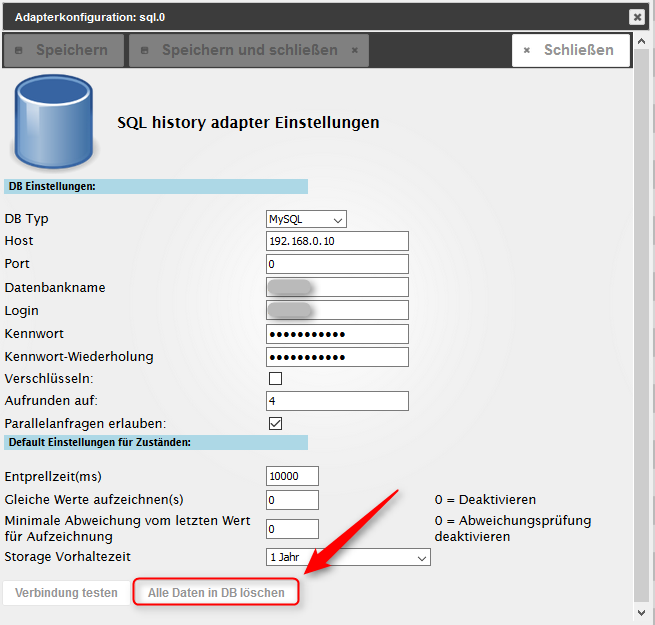Click Gleiche Werte aufzeichnen(s) field
Viewport: 655px width, 625px height.
tap(292, 500)
